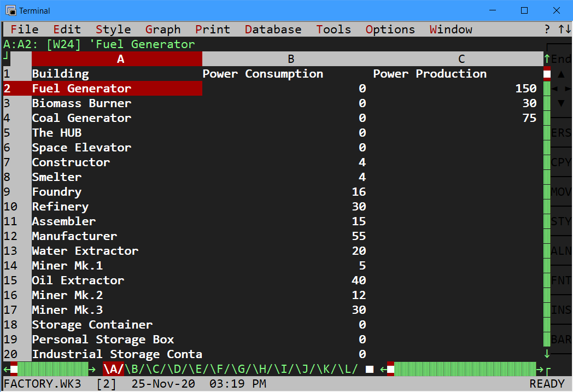Open the Style menu
Viewport: 573px width, 392px height.
(x=113, y=29)
